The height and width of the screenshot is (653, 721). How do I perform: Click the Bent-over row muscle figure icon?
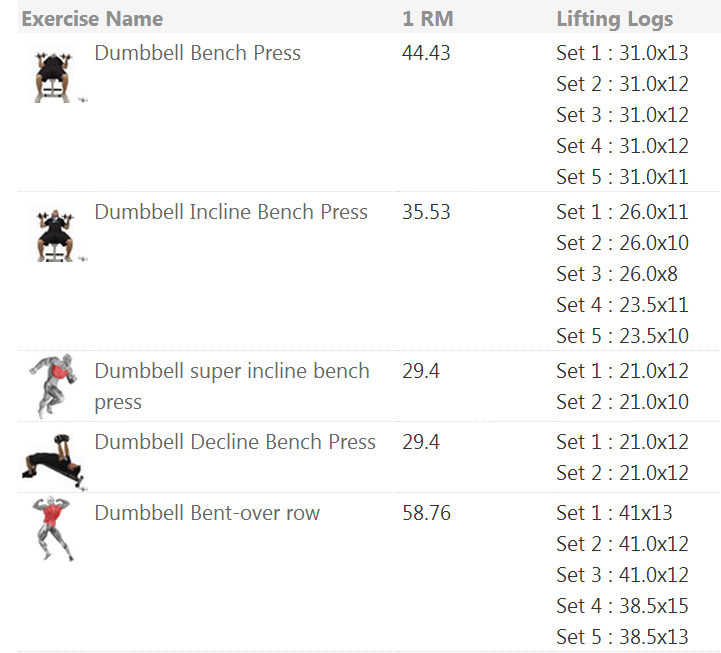point(52,528)
